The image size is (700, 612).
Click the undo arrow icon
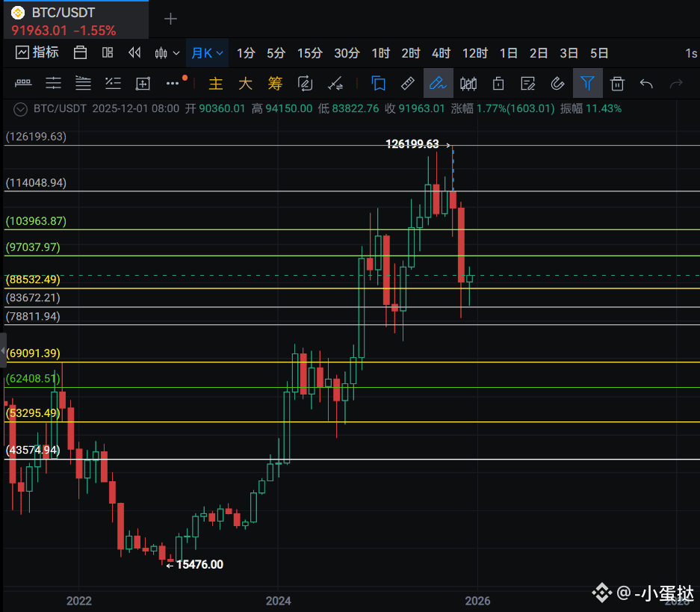(x=646, y=84)
